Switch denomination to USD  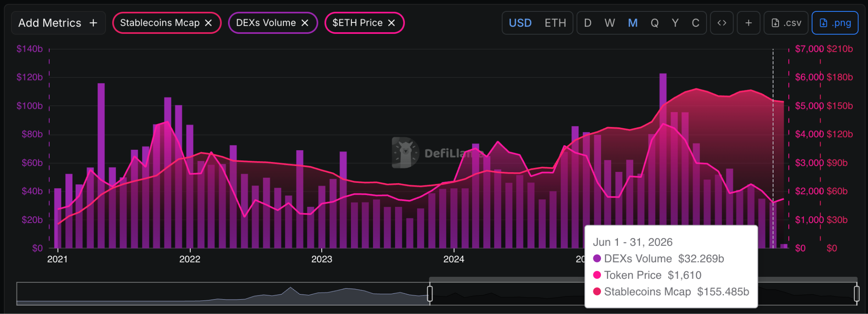click(x=520, y=23)
